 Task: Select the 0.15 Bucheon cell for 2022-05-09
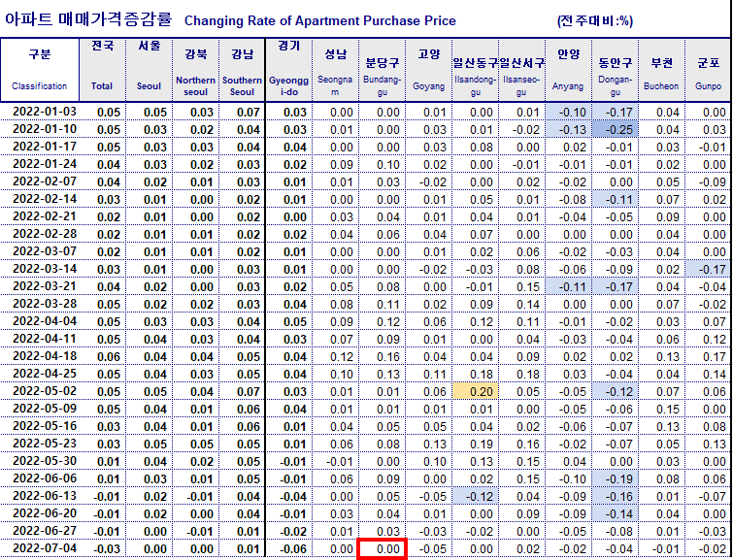point(662,409)
